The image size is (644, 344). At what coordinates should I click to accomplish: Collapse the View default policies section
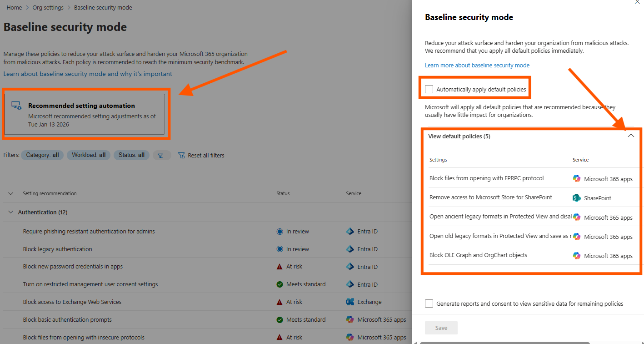coord(631,136)
